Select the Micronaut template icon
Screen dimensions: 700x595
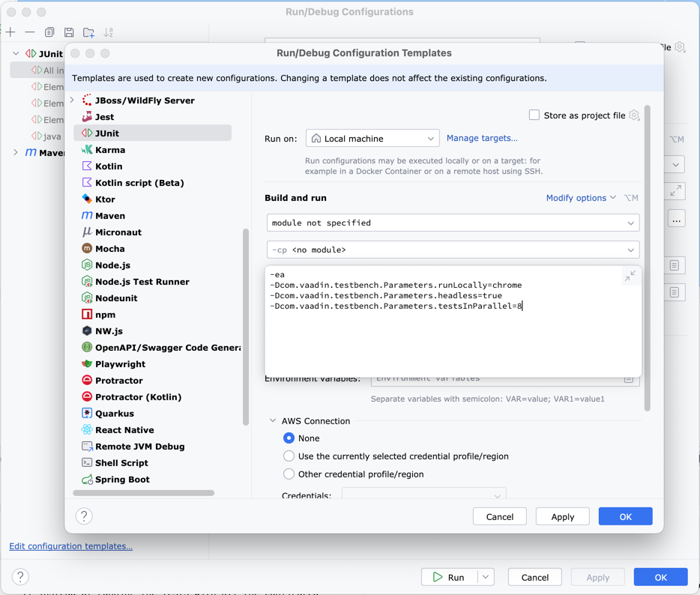(87, 232)
